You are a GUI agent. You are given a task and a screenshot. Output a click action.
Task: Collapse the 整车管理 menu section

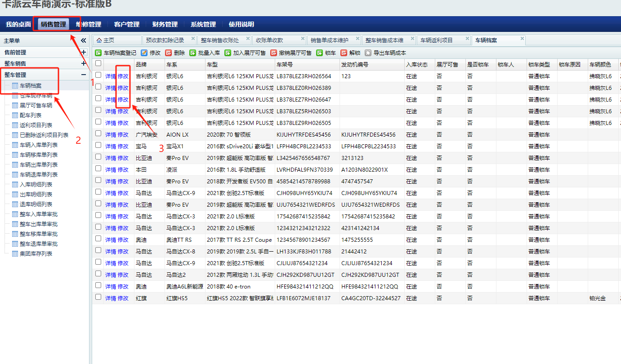tap(83, 75)
